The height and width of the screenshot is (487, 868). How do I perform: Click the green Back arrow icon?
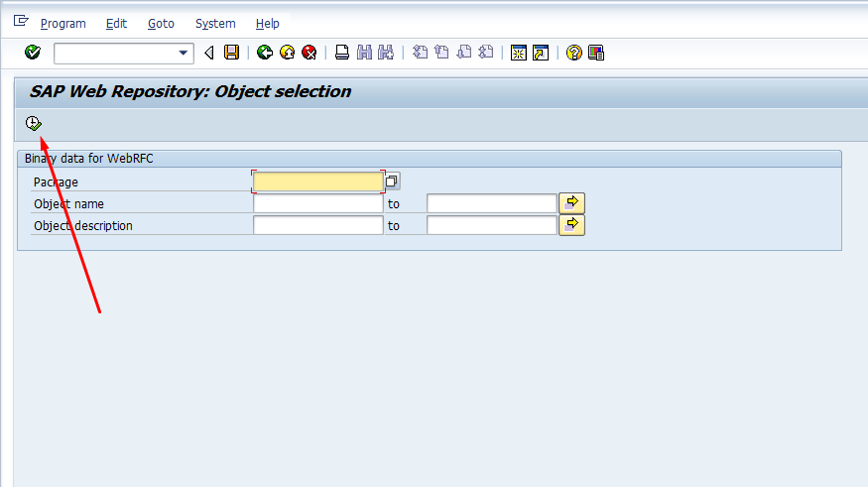pos(265,53)
